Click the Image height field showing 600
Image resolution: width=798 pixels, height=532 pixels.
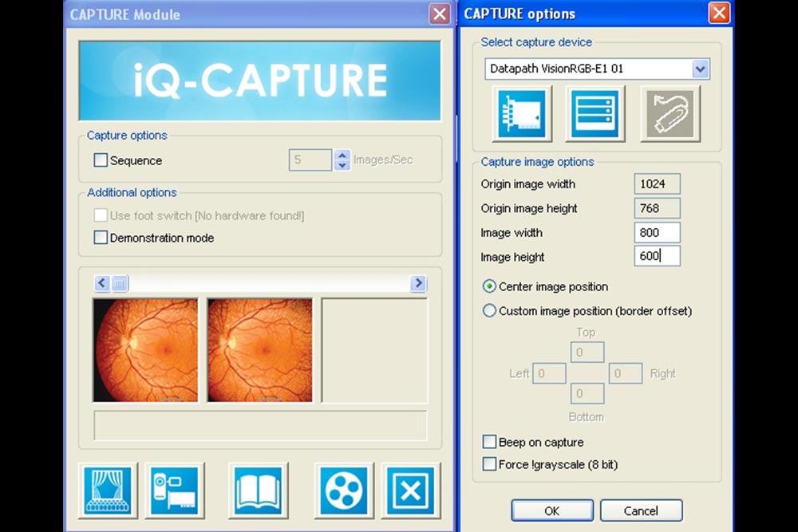[x=657, y=256]
